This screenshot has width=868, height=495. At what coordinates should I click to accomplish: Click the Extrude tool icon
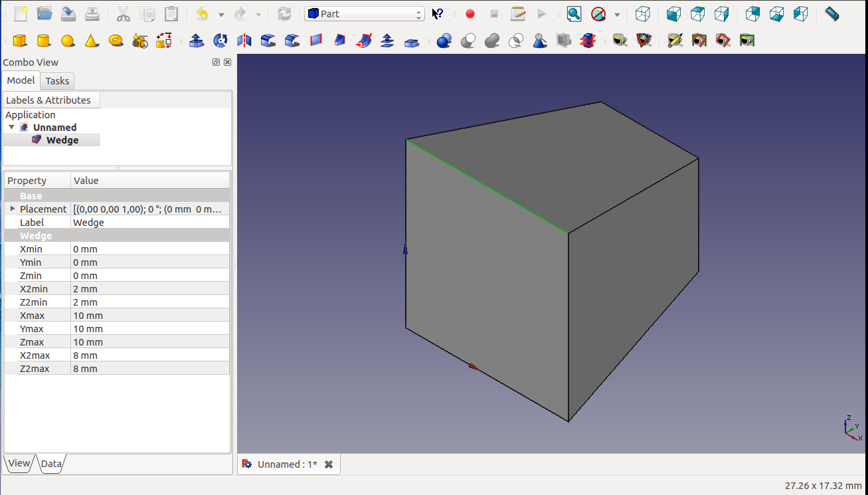197,41
